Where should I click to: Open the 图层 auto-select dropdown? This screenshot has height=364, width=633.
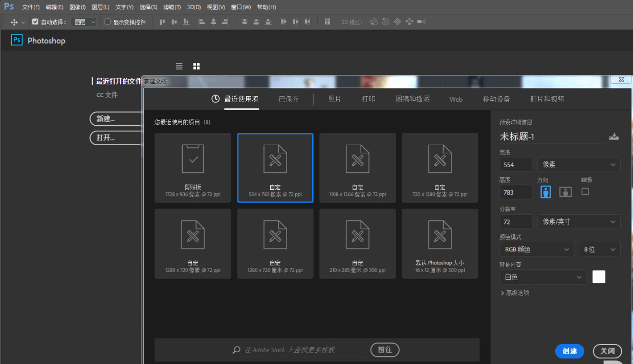84,22
